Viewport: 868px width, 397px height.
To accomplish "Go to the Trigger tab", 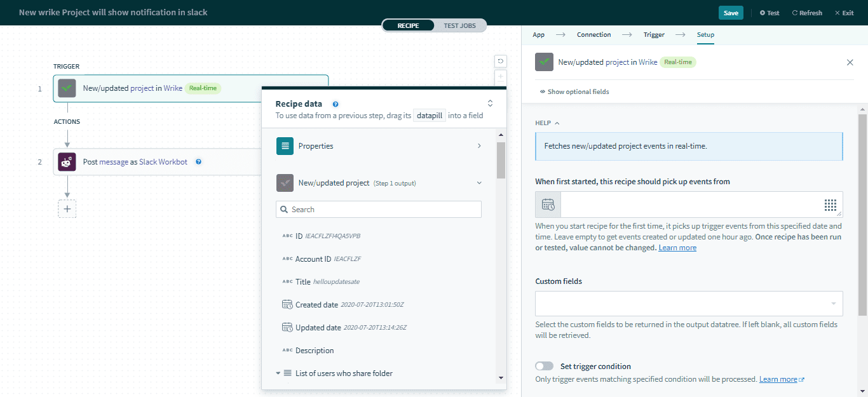I will (653, 35).
